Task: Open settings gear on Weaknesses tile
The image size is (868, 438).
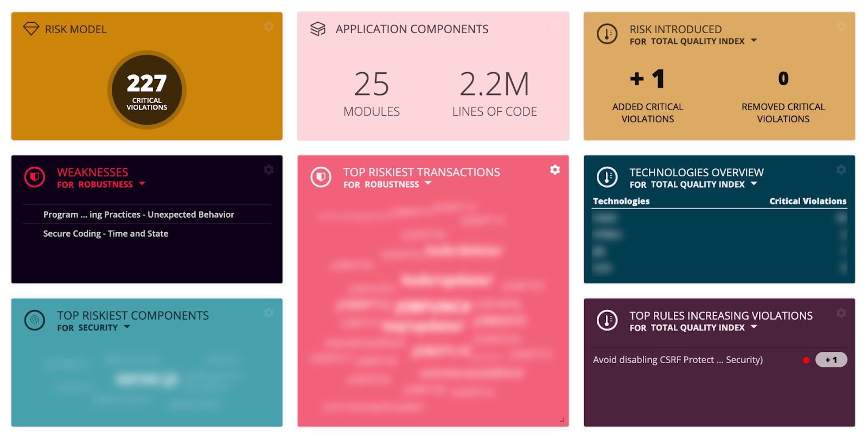Action: pos(269,170)
